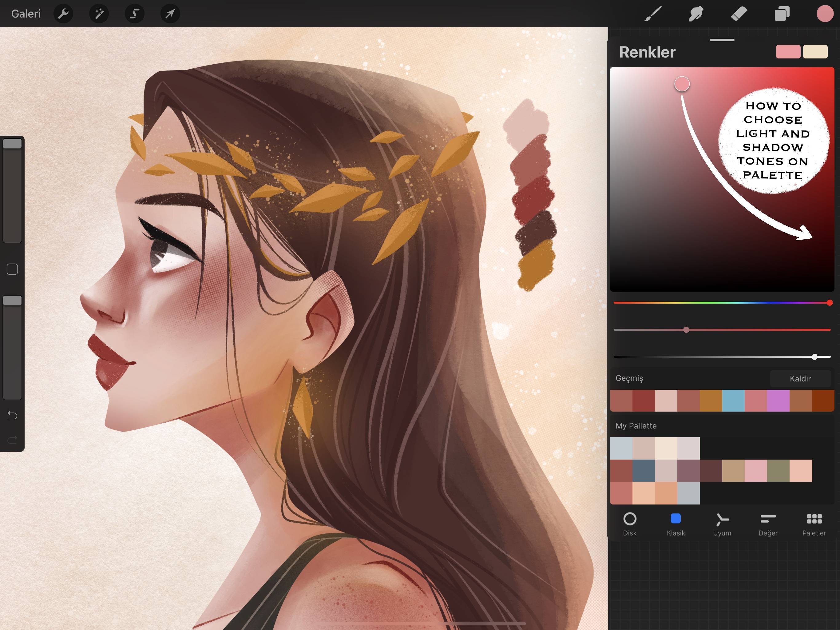Pick the light blue swatch in Geçmiş

(733, 401)
